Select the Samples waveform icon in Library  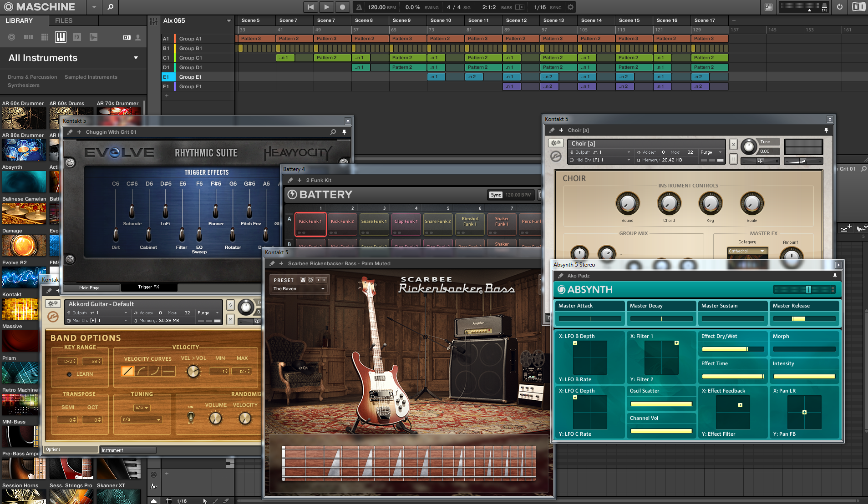point(93,37)
